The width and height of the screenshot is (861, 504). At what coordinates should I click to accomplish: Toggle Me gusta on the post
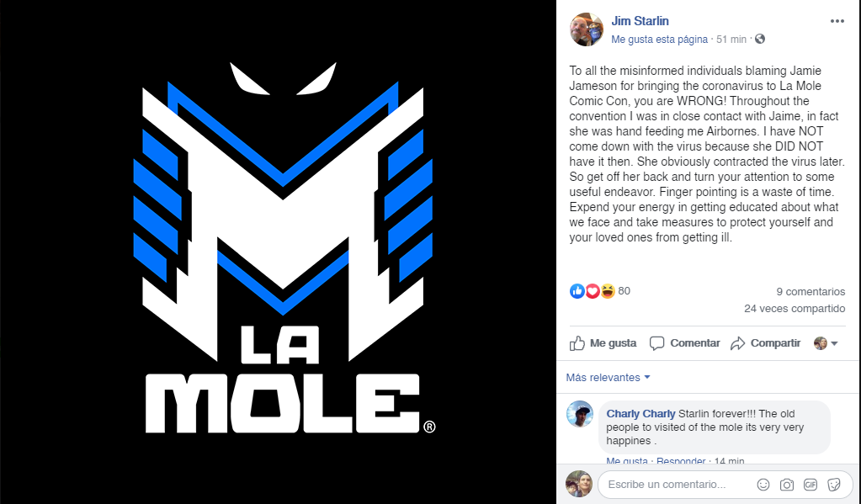(x=603, y=343)
